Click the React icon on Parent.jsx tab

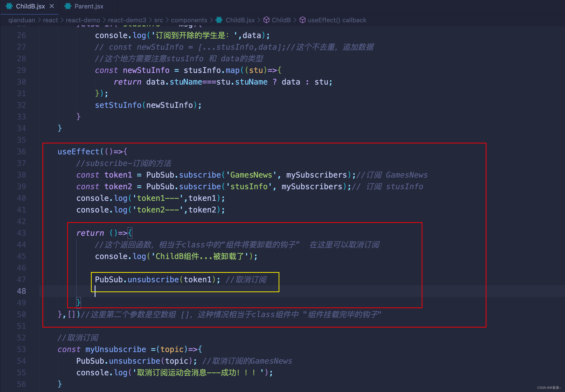68,6
